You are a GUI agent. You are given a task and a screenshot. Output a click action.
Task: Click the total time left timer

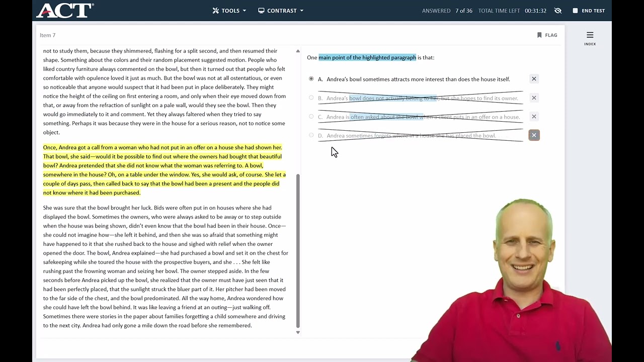[512, 11]
